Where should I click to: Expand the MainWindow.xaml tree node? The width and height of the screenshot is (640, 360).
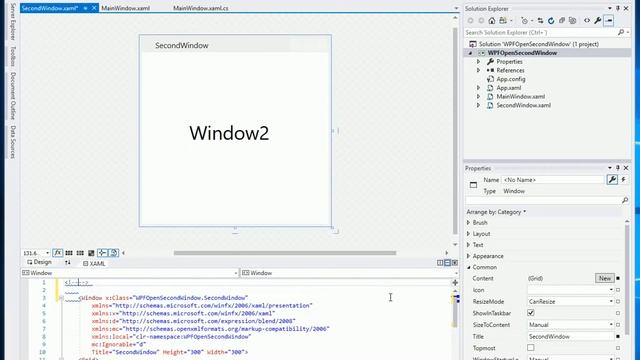click(x=479, y=96)
